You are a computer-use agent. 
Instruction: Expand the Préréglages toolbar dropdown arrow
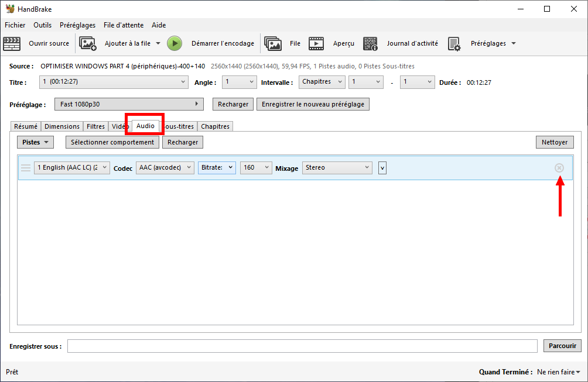[514, 43]
